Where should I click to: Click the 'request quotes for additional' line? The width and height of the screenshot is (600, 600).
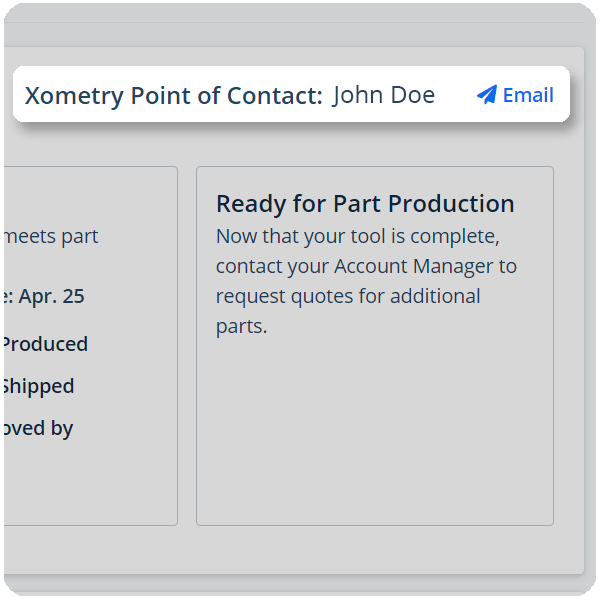click(x=348, y=297)
